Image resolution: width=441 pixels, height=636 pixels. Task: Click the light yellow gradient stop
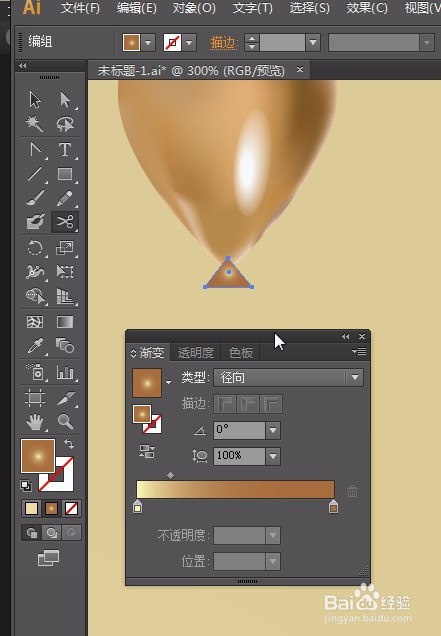pos(138,507)
